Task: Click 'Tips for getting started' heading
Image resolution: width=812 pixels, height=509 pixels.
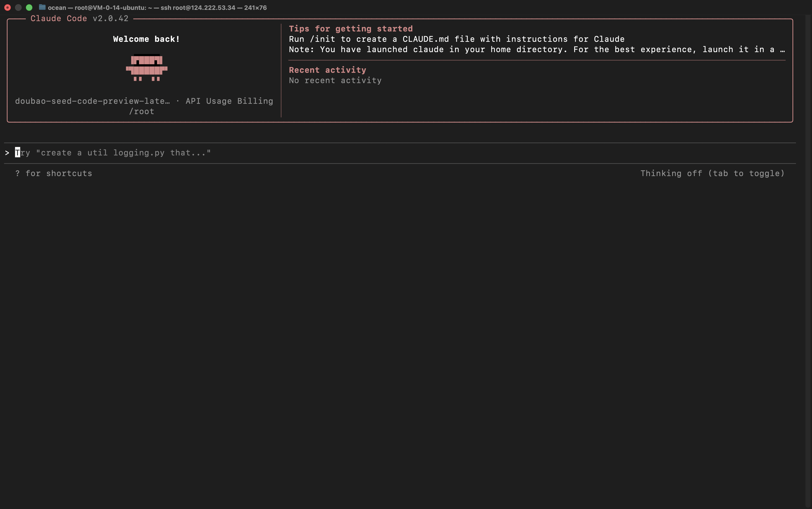Action: pyautogui.click(x=351, y=29)
